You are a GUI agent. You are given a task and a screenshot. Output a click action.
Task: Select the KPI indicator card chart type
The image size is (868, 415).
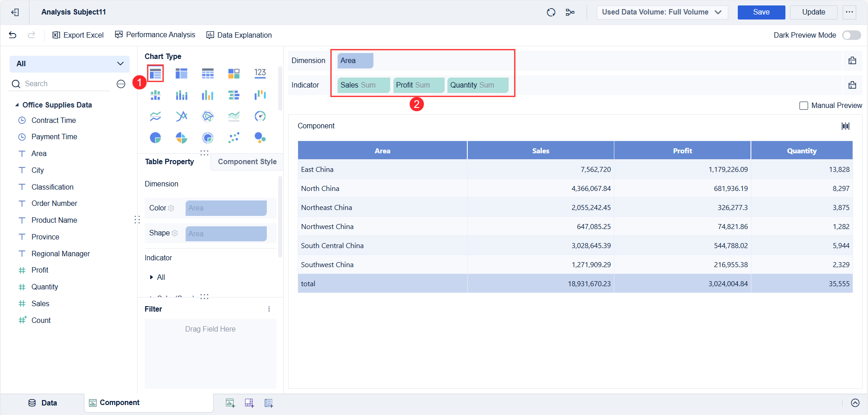pos(260,73)
